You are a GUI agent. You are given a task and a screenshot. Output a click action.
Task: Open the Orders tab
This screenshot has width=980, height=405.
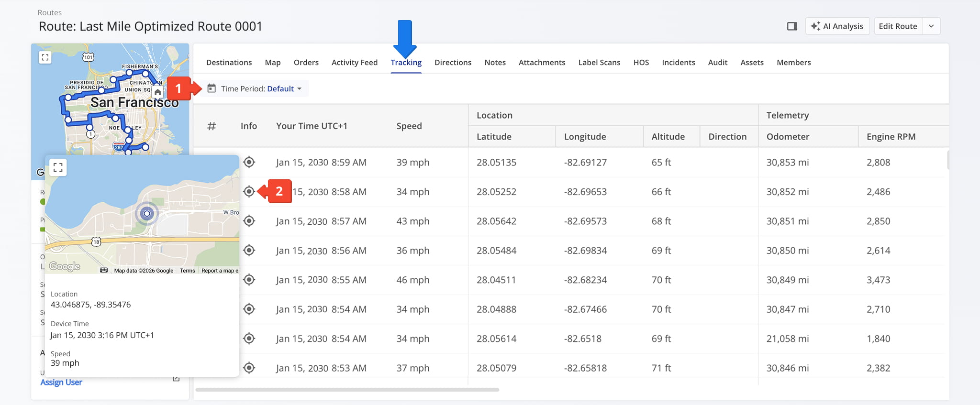click(306, 63)
